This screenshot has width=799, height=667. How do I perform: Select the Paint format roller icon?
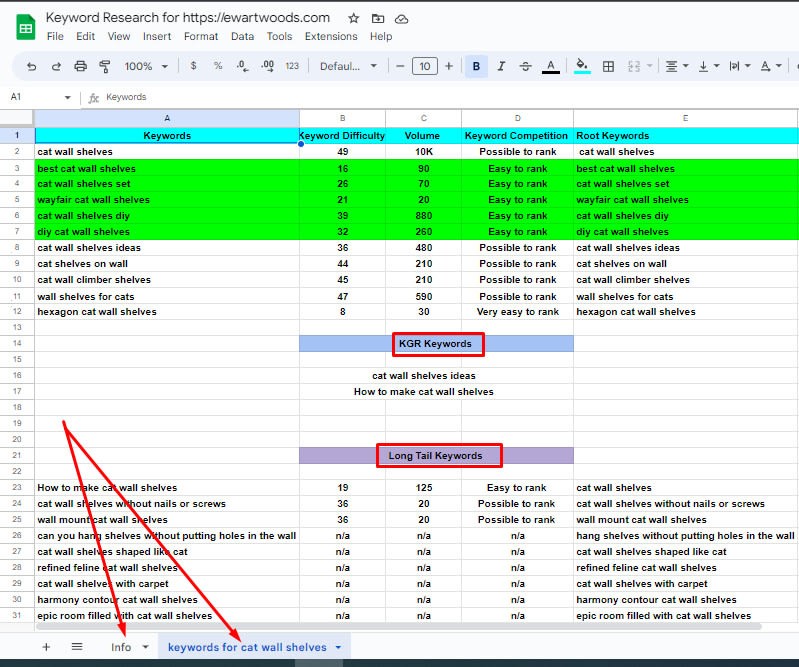105,67
